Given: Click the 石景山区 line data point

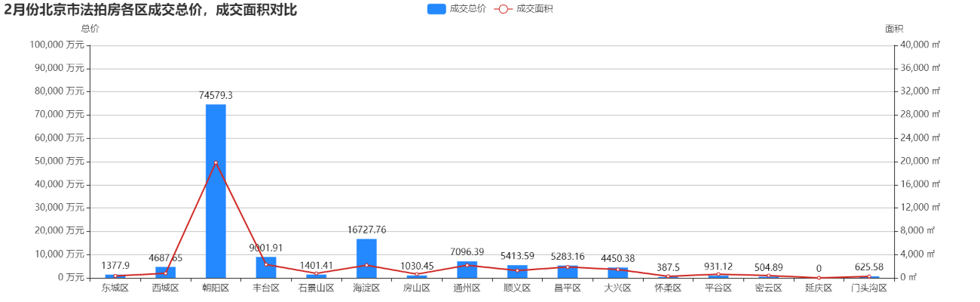Looking at the screenshot, I should coord(317,273).
